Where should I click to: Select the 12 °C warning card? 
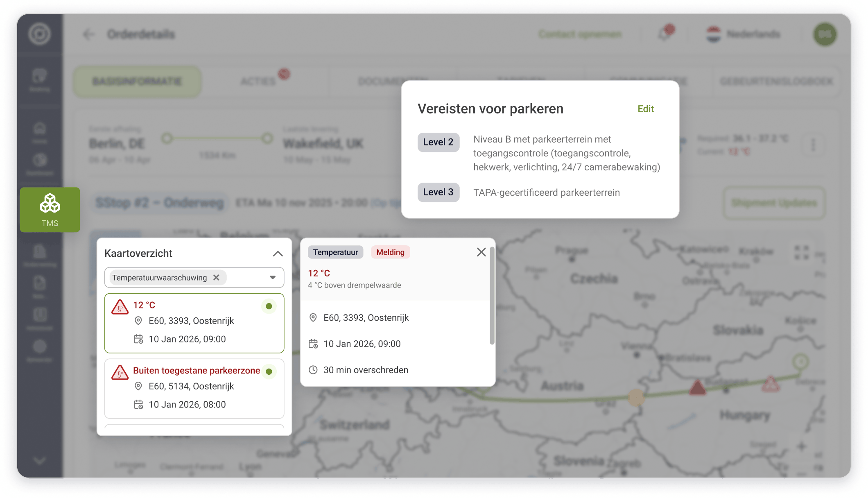(194, 323)
